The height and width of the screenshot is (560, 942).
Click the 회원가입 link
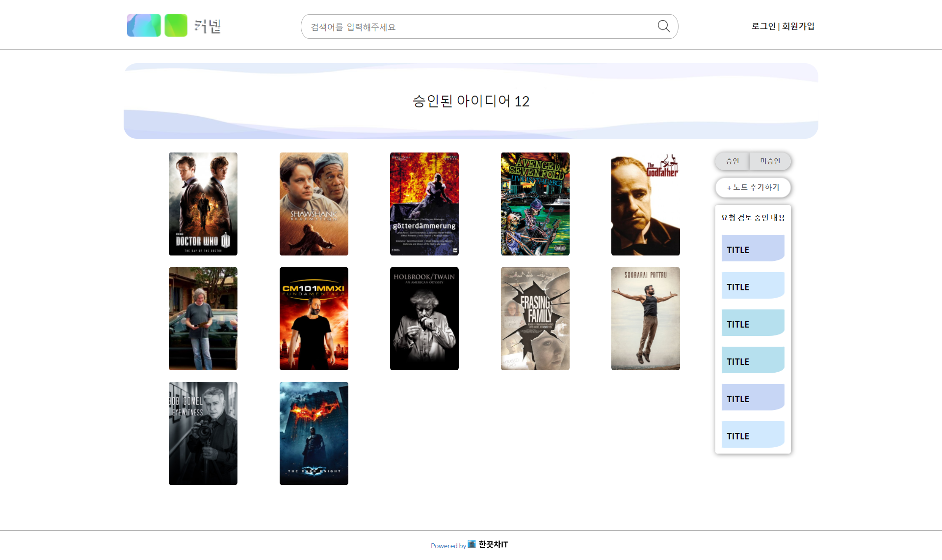798,26
